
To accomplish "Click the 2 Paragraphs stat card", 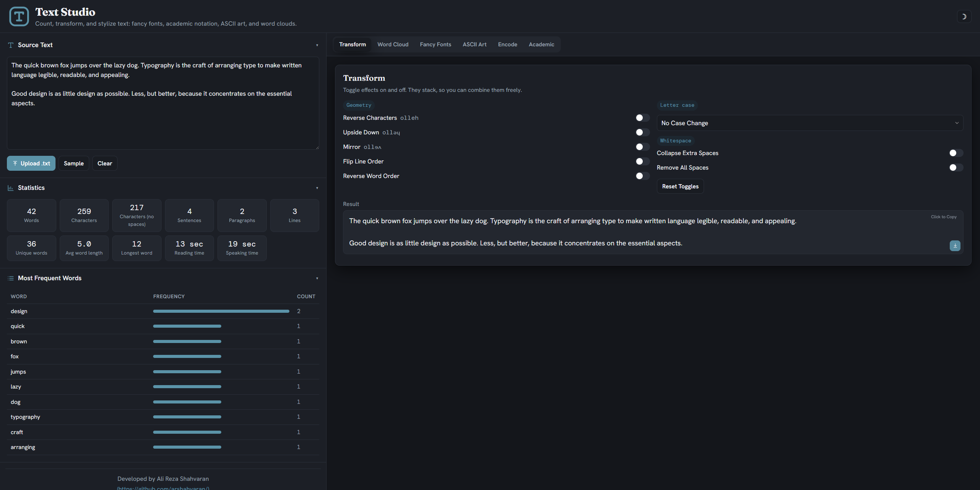I will (242, 216).
